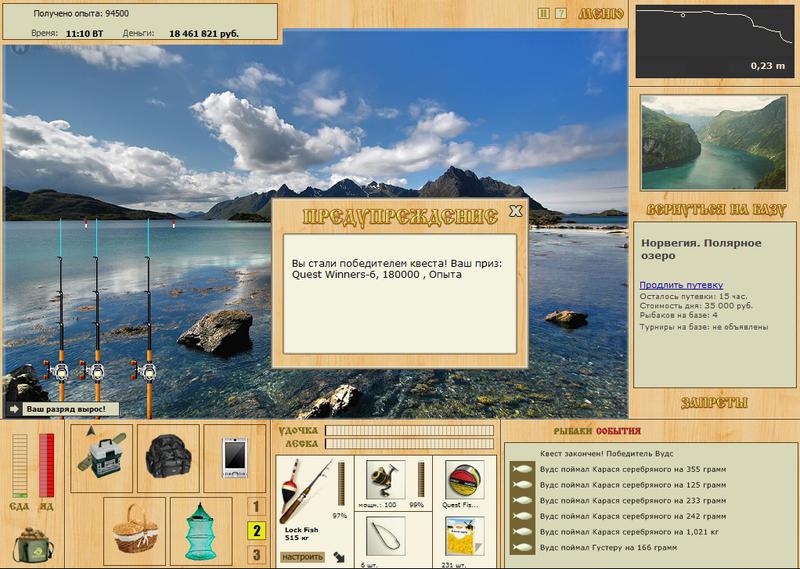Click 'Получено опыта: 94500' text
Image resolution: width=800 pixels, height=569 pixels.
pyautogui.click(x=81, y=14)
